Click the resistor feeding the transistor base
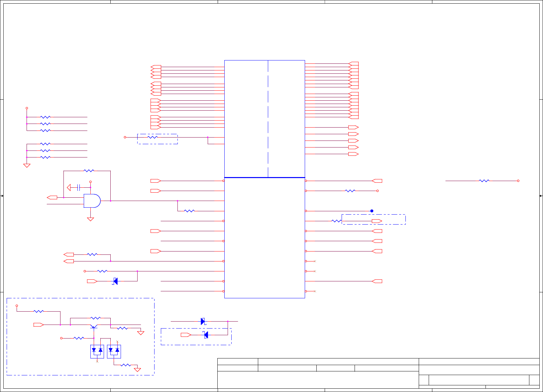Viewport: 543px width, 392px height. pos(79,338)
